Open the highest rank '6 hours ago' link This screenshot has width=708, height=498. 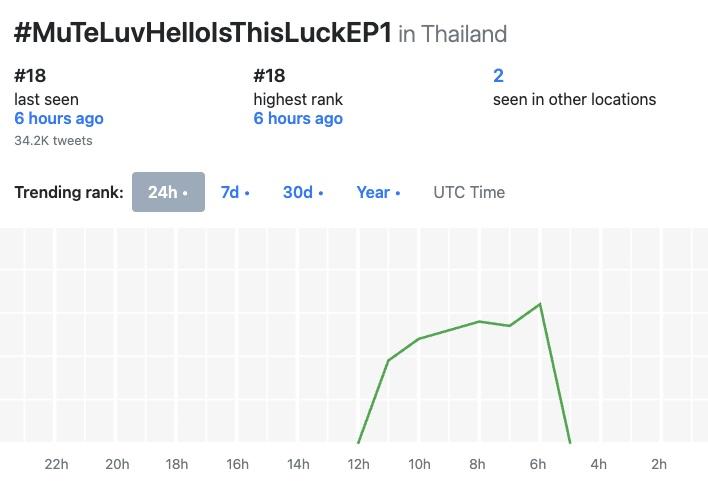[x=298, y=118]
